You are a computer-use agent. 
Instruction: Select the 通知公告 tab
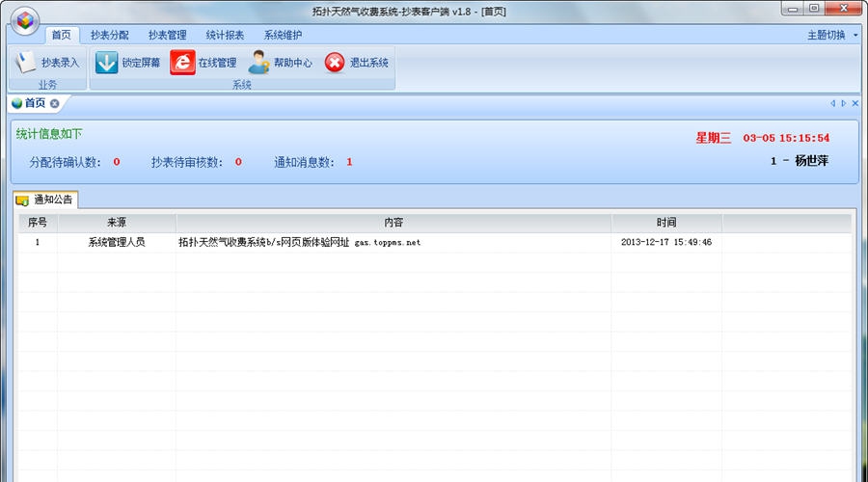click(45, 200)
